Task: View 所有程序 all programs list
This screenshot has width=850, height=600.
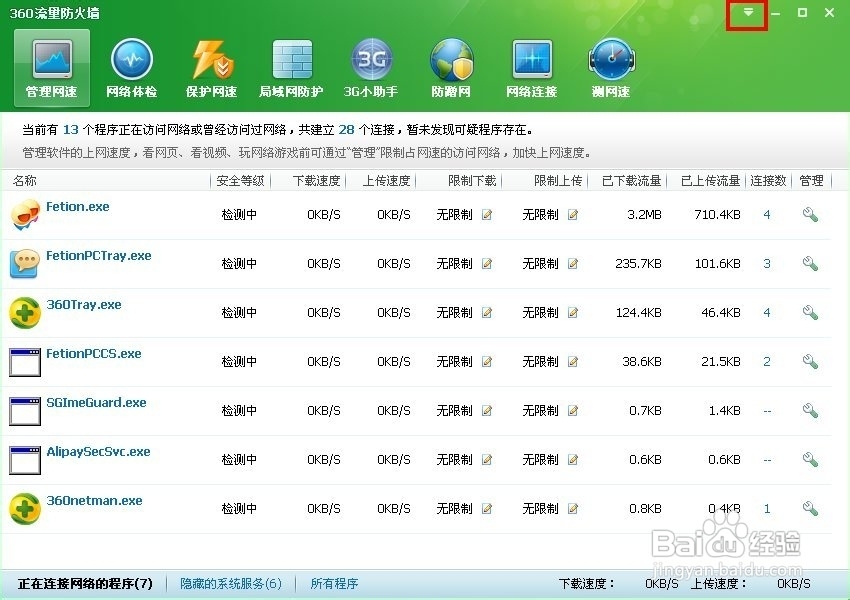Action: (334, 583)
